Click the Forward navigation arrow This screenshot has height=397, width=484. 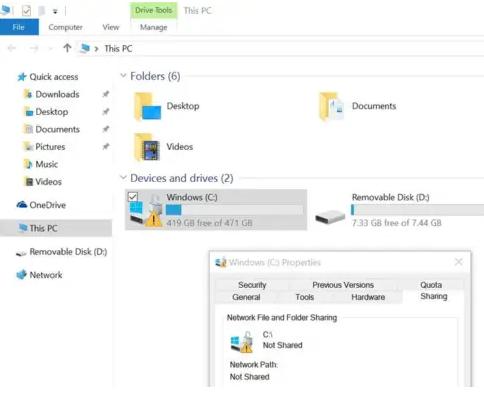[x=34, y=49]
